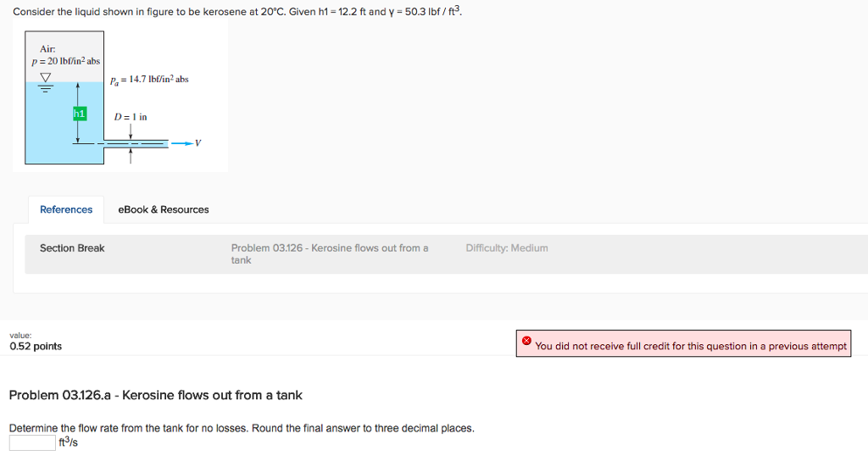Click the D = 1 in diameter label
The height and width of the screenshot is (456, 868).
[131, 117]
